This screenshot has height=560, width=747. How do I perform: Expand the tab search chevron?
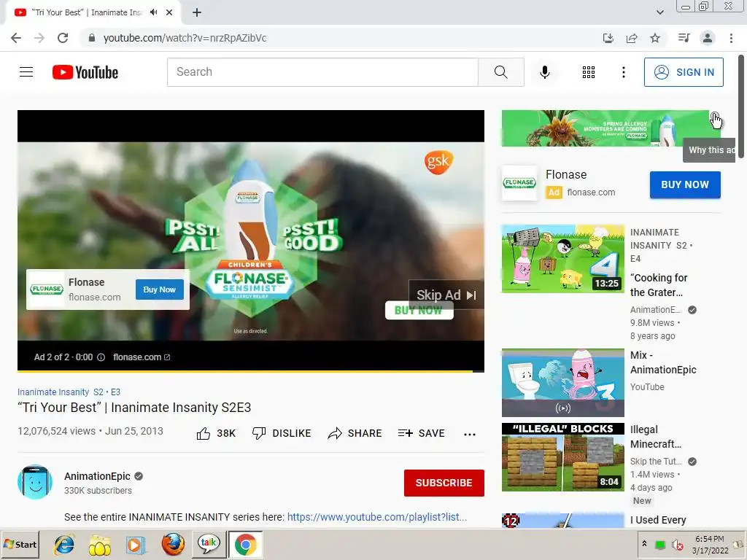659,12
